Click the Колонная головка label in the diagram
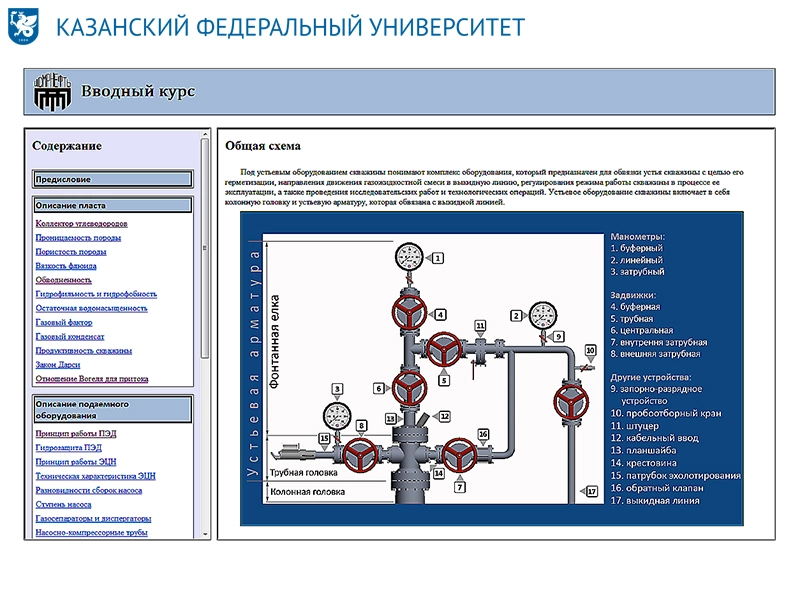The width and height of the screenshot is (800, 600). click(x=307, y=492)
